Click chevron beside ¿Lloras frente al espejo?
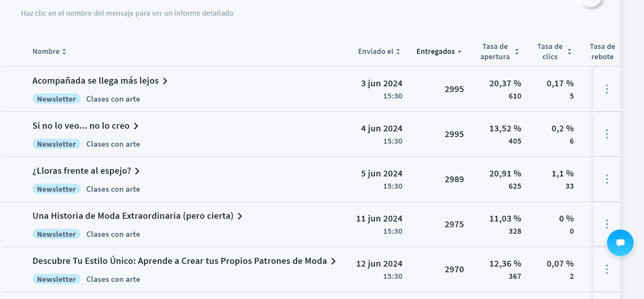The image size is (644, 299). click(x=137, y=171)
